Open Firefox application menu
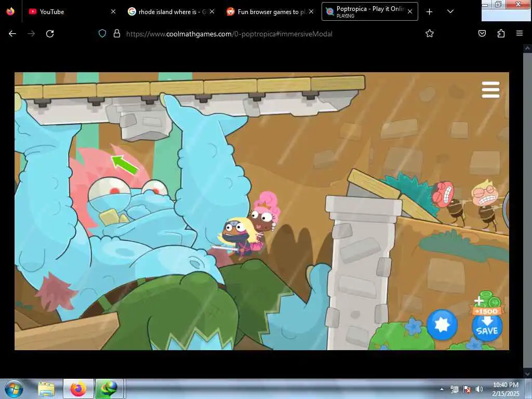 coord(520,34)
